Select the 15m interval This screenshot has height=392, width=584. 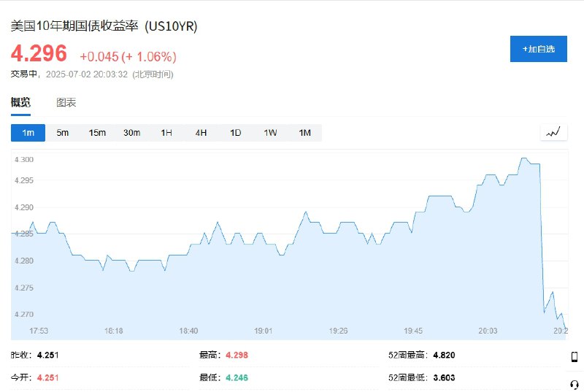[97, 133]
